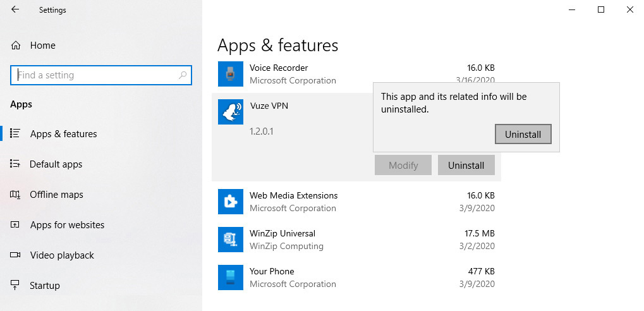Click the Your Phone app icon
Screen dimensions: 644x311
pyautogui.click(x=231, y=277)
